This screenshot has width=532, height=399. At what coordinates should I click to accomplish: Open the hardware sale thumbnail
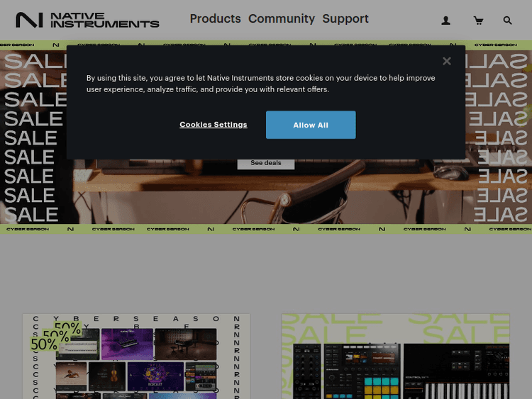395,356
